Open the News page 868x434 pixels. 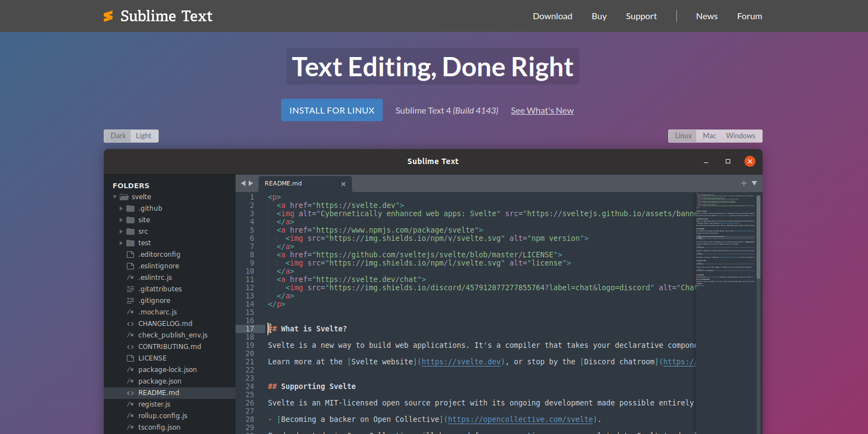click(707, 16)
